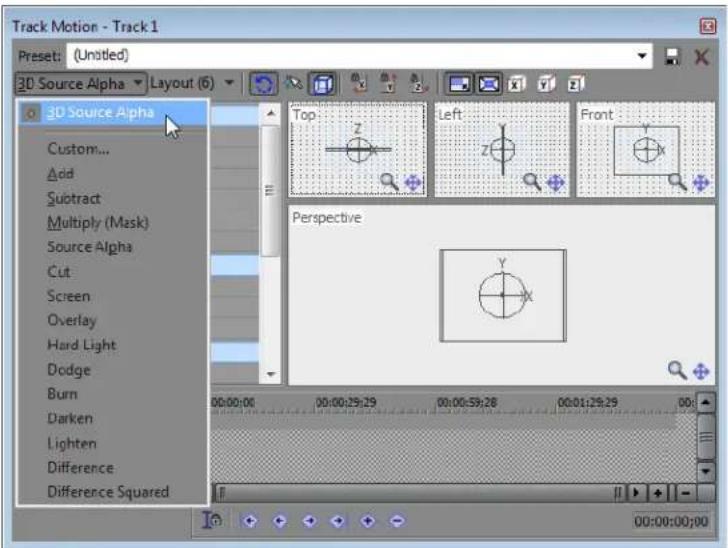Select Hard Light mode
728x548 pixels.
pos(82,345)
